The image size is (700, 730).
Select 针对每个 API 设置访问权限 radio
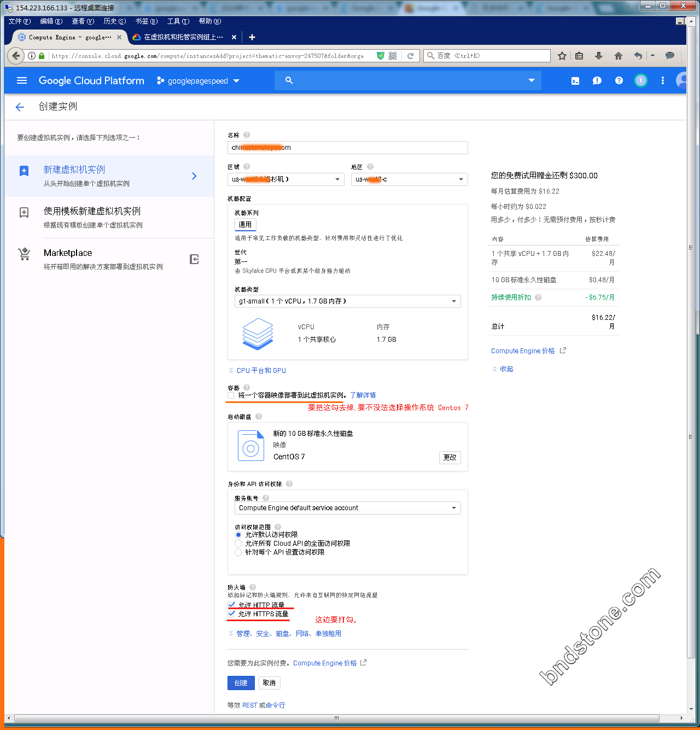(238, 552)
